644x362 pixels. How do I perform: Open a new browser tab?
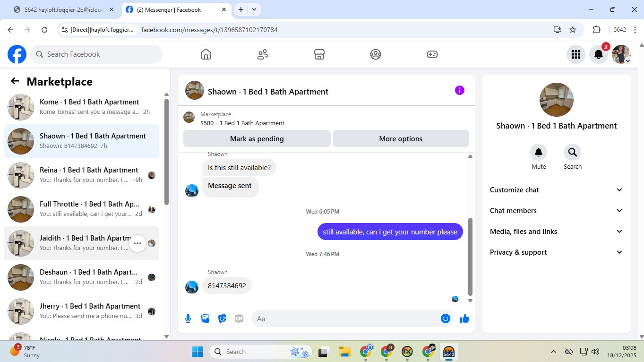click(x=241, y=9)
